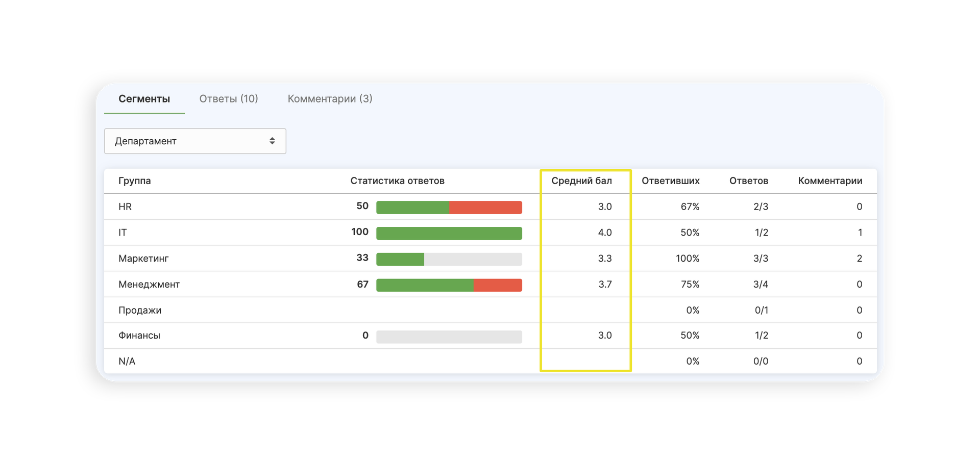This screenshot has width=980, height=464.
Task: Select the Менеджмент group row label
Action: [x=149, y=285]
